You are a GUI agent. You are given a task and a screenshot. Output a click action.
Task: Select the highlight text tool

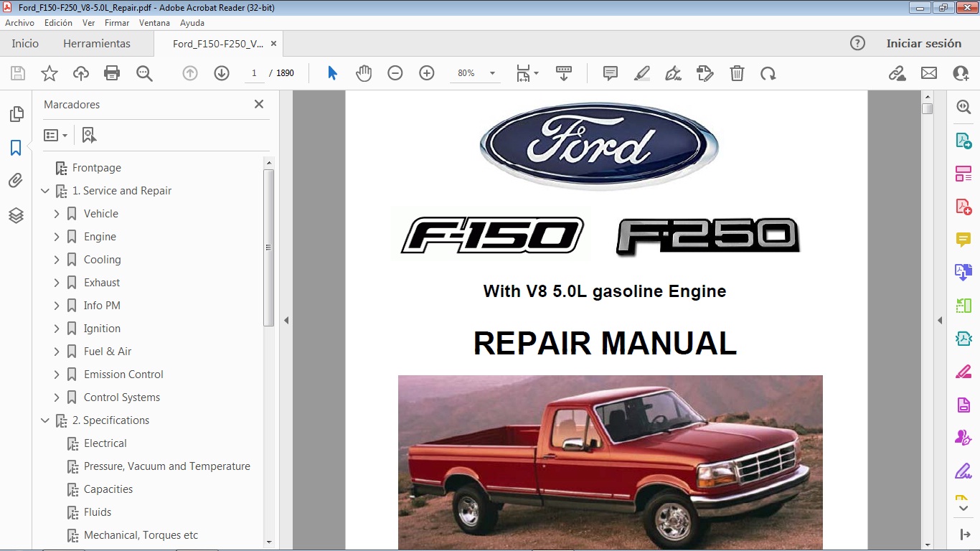(642, 73)
